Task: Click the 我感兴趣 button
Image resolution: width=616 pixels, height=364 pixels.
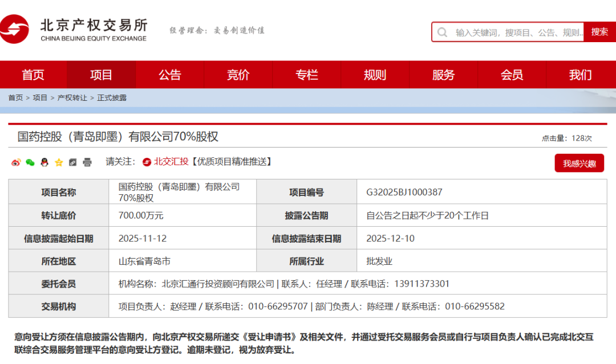Action: tap(579, 163)
